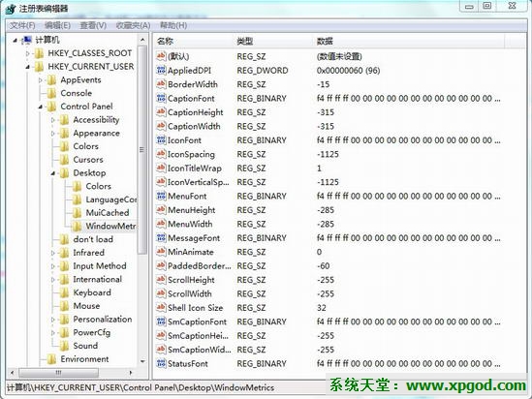The image size is (532, 399).
Task: Click the StatusFont binary value icon
Action: click(161, 363)
